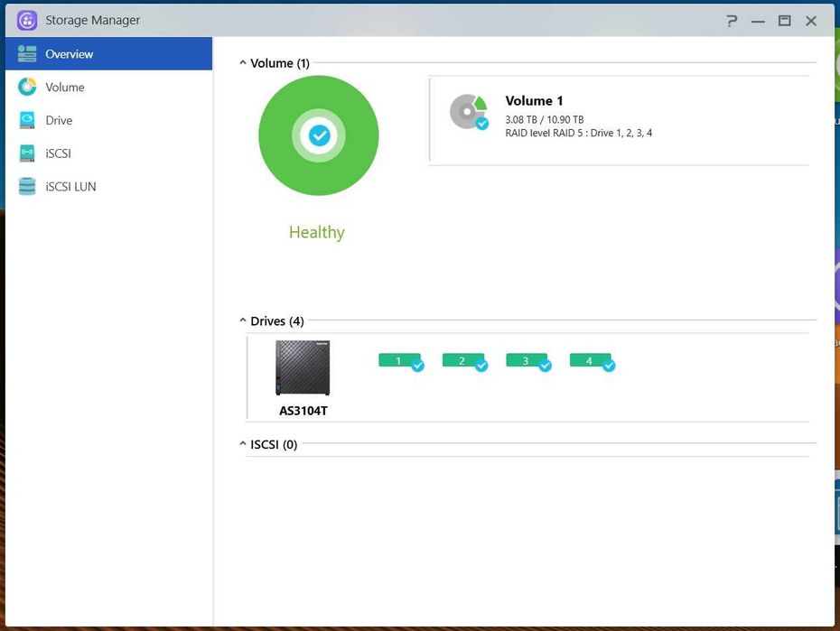Minimize the Storage Manager window
This screenshot has height=631, width=840.
758,22
